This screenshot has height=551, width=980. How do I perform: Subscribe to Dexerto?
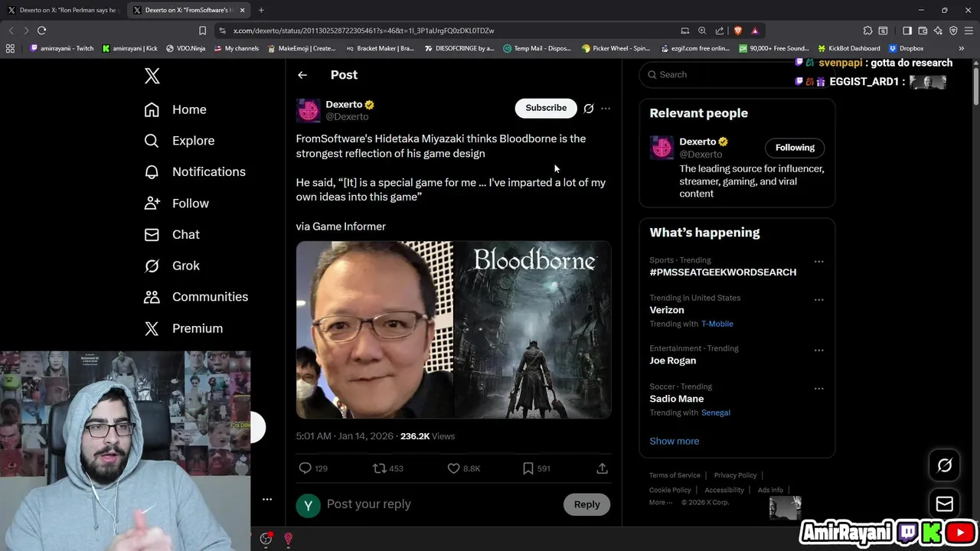tap(546, 108)
